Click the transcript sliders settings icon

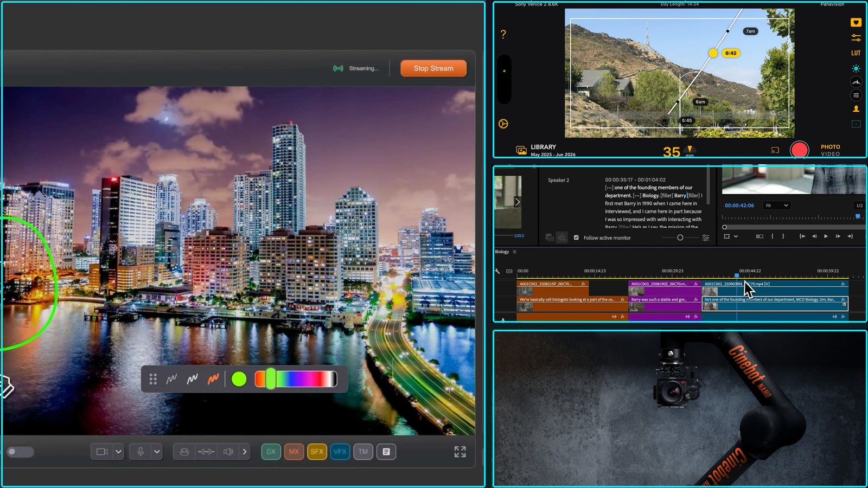pos(705,237)
